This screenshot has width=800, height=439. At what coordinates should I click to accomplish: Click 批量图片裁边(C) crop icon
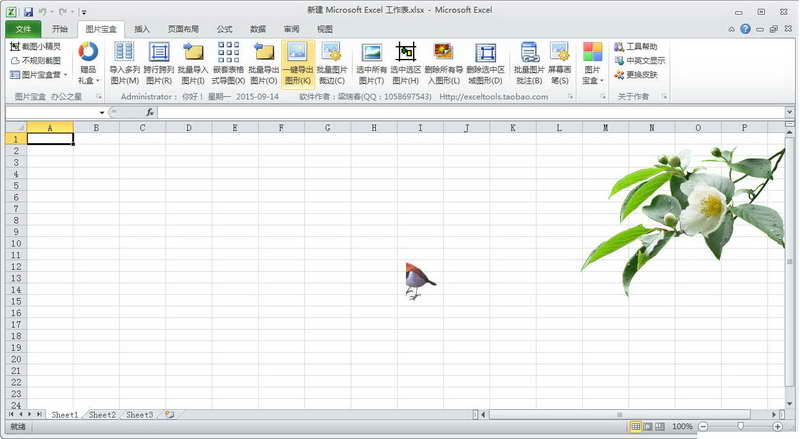pyautogui.click(x=332, y=64)
